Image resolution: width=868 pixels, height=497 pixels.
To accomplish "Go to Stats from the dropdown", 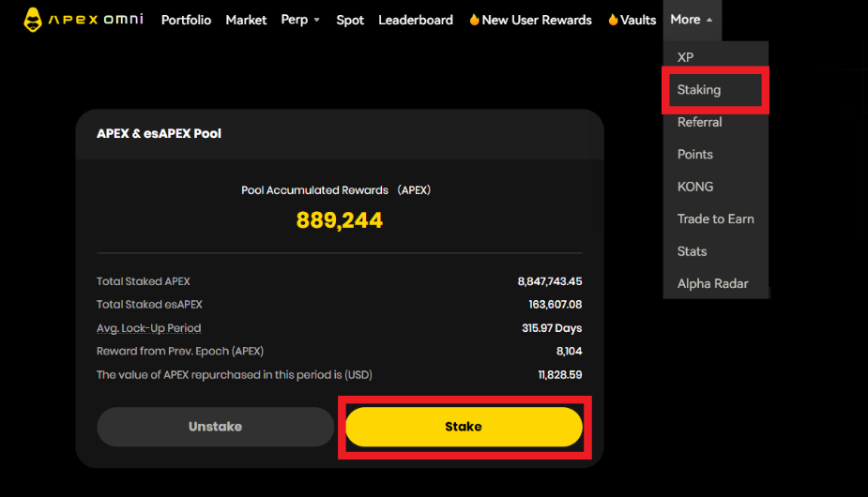I will click(693, 251).
